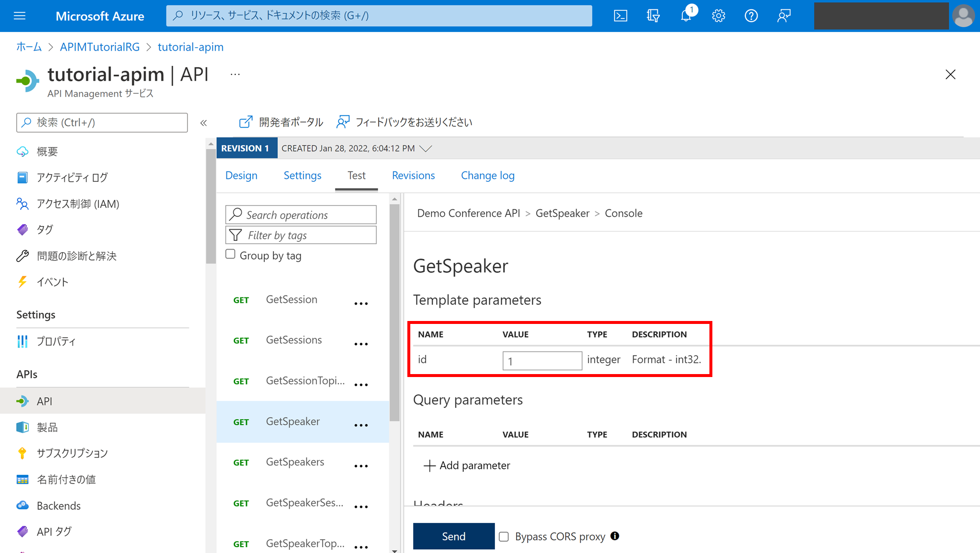Open the feedback icon in top bar
The image size is (980, 553).
pos(783,15)
